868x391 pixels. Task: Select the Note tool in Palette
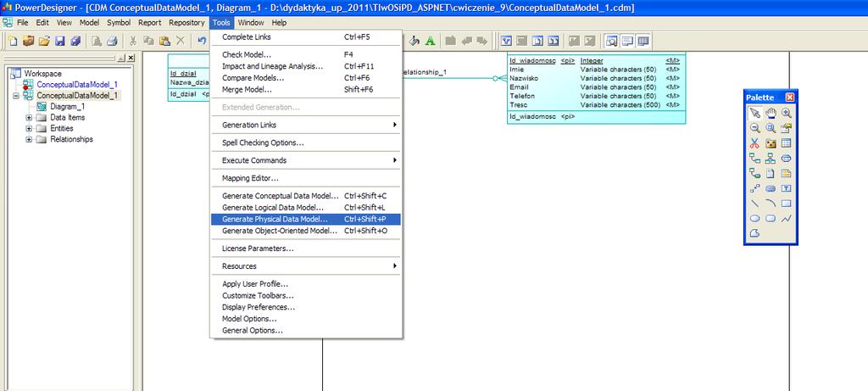click(786, 173)
